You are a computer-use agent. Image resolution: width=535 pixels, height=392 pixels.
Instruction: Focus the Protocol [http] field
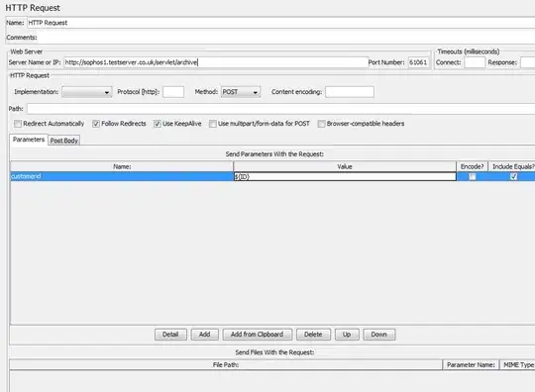point(173,92)
